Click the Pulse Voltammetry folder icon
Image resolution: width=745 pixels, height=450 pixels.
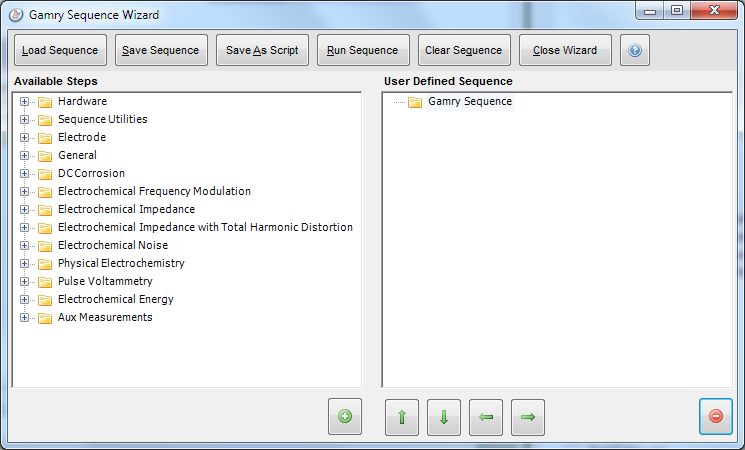pos(45,282)
